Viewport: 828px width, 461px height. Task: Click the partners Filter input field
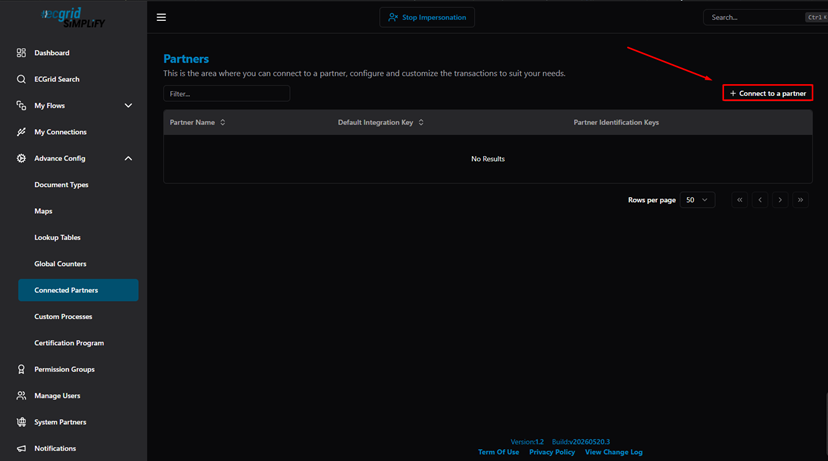click(227, 94)
